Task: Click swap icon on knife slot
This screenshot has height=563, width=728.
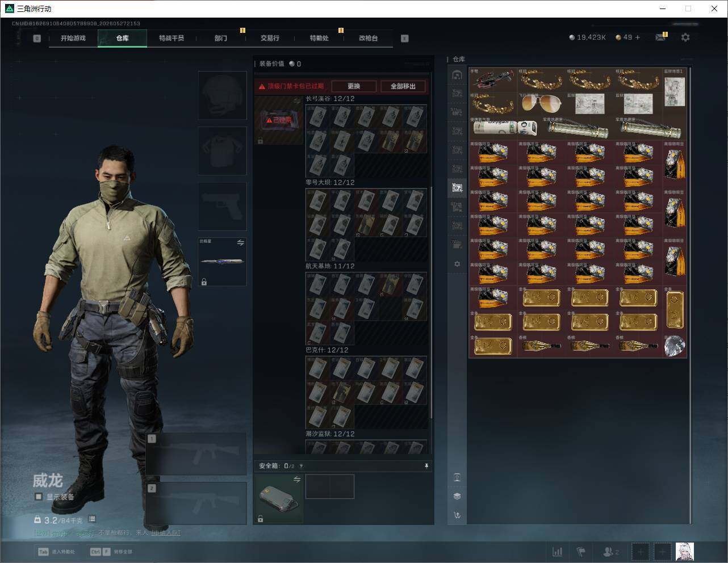Action: (x=240, y=242)
